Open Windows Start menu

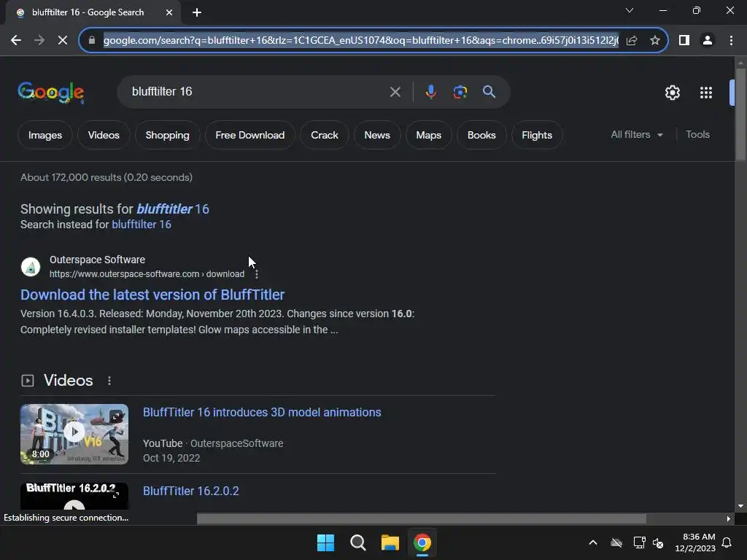326,542
